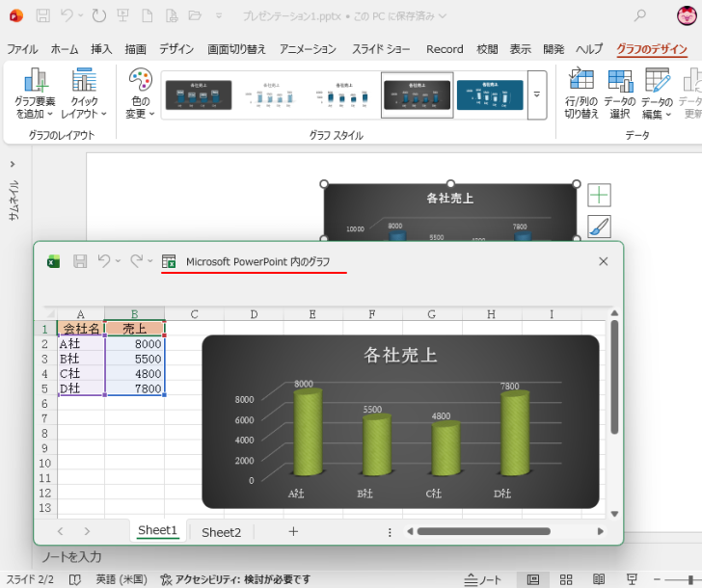Viewport: 702px width, 588px height.
Task: Create a new file using quick access icon
Action: pyautogui.click(x=148, y=16)
